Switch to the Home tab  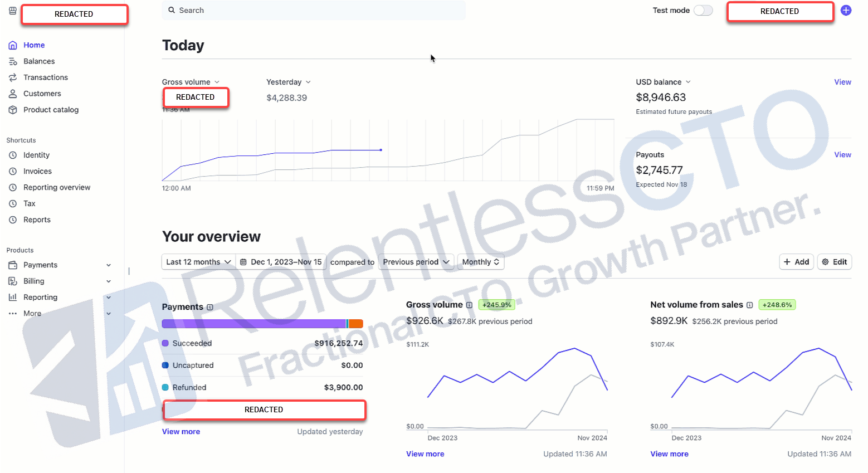click(34, 45)
